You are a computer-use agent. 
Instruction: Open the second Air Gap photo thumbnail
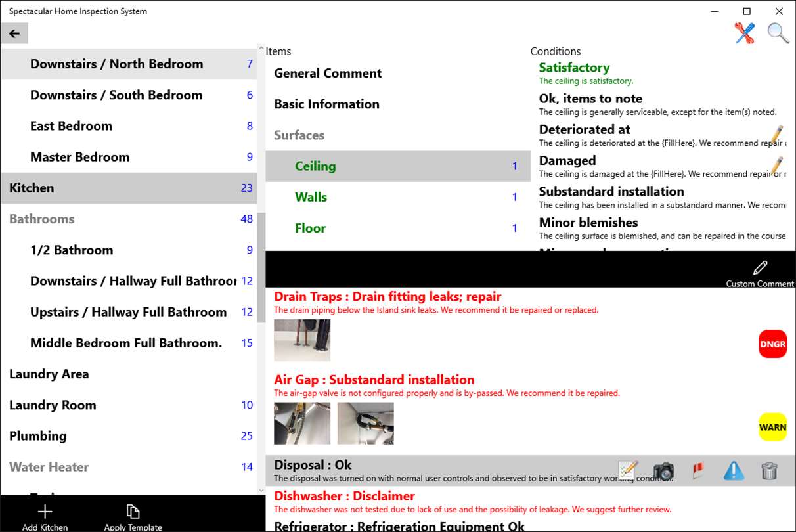point(366,424)
